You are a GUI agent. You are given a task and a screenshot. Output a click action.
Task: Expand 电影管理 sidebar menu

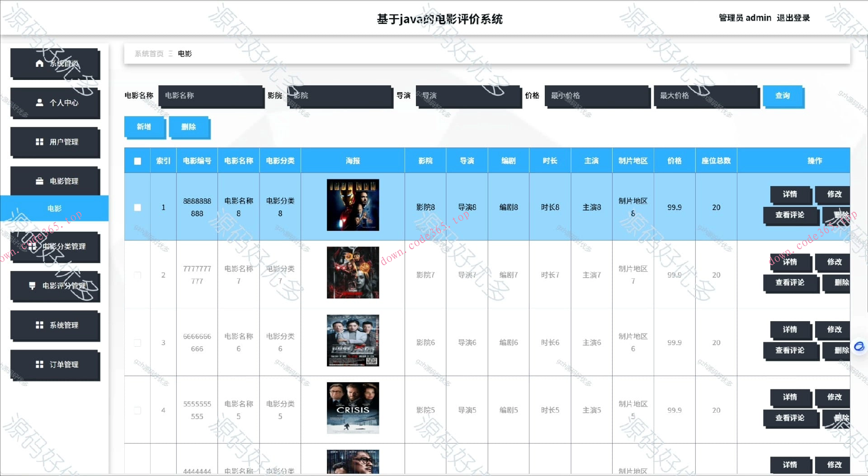55,181
